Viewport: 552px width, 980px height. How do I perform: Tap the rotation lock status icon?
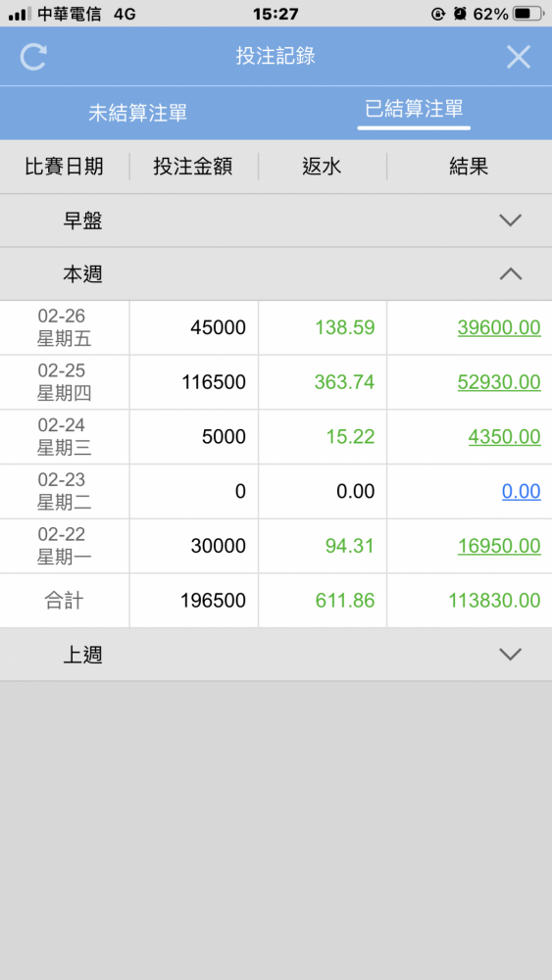(x=438, y=13)
